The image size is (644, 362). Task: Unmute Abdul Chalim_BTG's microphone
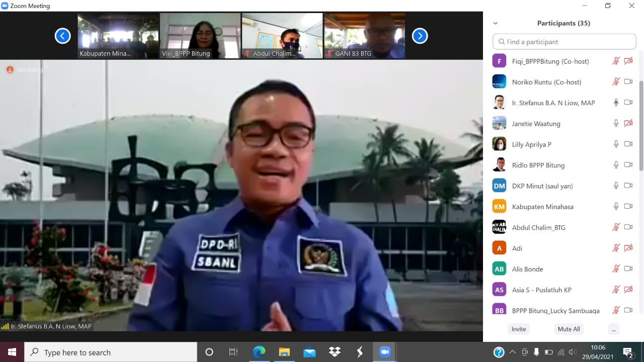point(616,227)
